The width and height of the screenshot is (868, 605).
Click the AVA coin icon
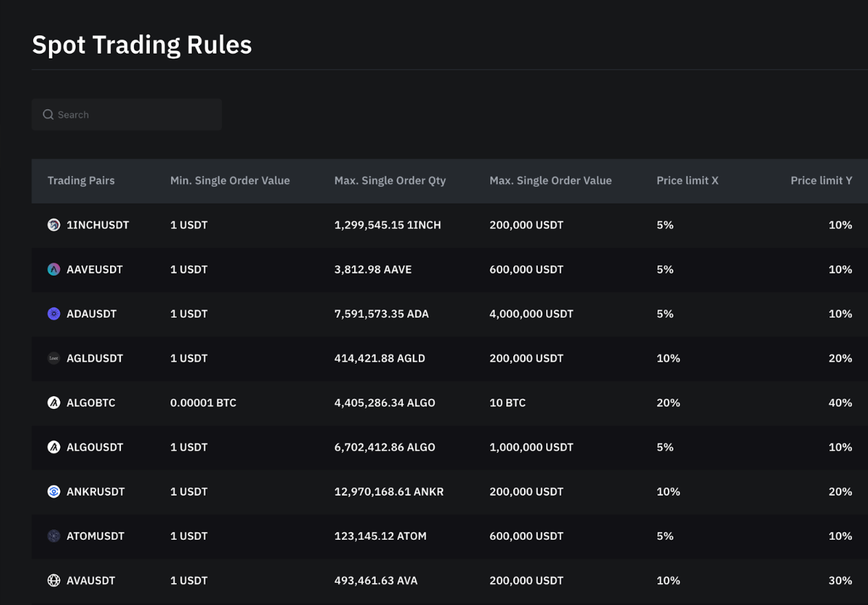coord(54,580)
